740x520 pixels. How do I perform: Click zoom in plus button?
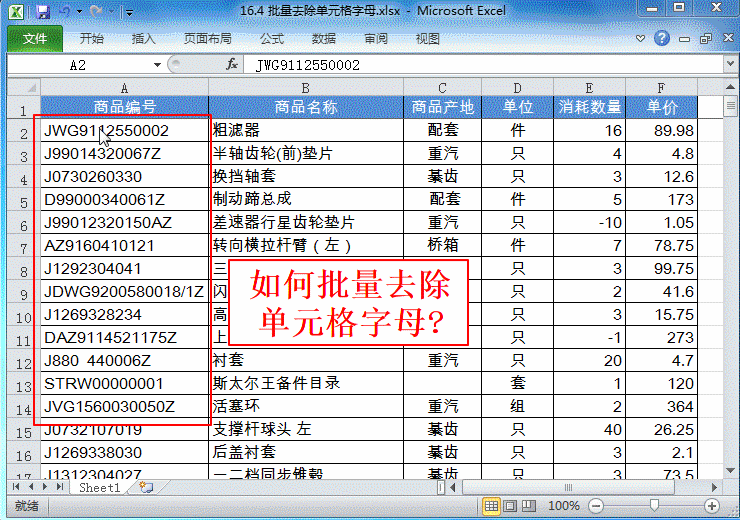[711, 506]
